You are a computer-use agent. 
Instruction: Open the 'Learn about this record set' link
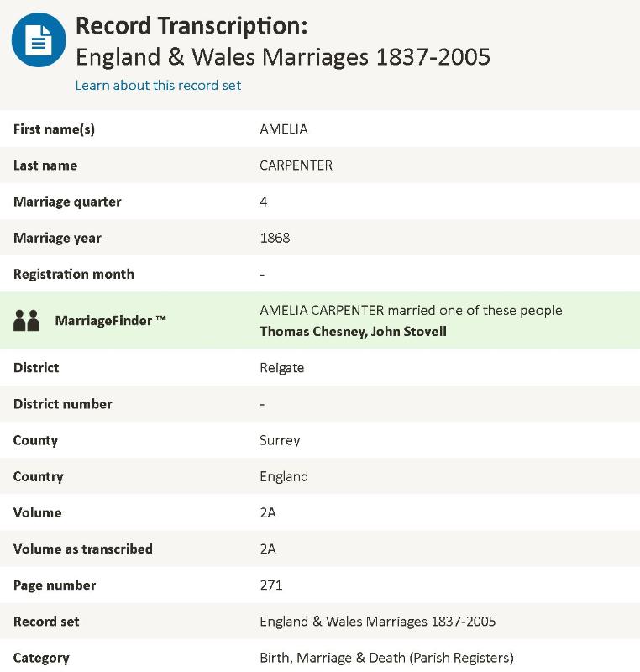pyautogui.click(x=158, y=85)
